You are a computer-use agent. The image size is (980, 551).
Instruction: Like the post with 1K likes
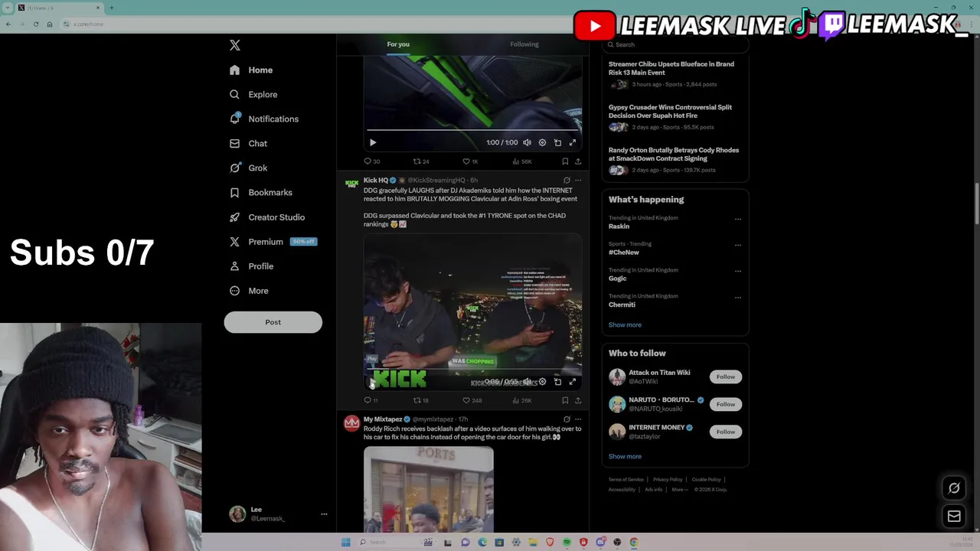[x=470, y=161]
